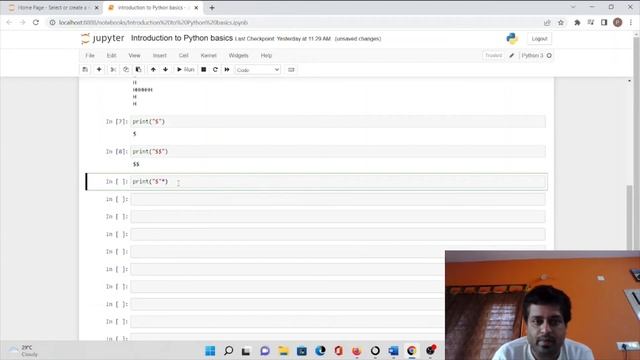Open Chrome three-dot menu
Image resolution: width=640 pixels, height=360 pixels.
coord(631,23)
